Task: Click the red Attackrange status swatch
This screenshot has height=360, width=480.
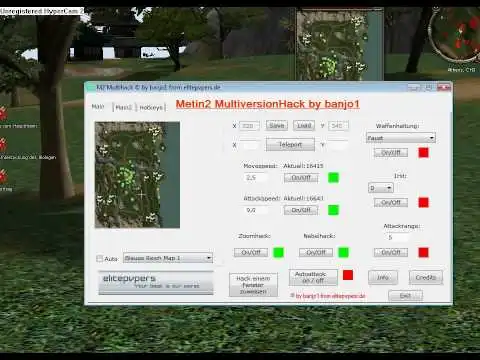Action: (x=423, y=252)
